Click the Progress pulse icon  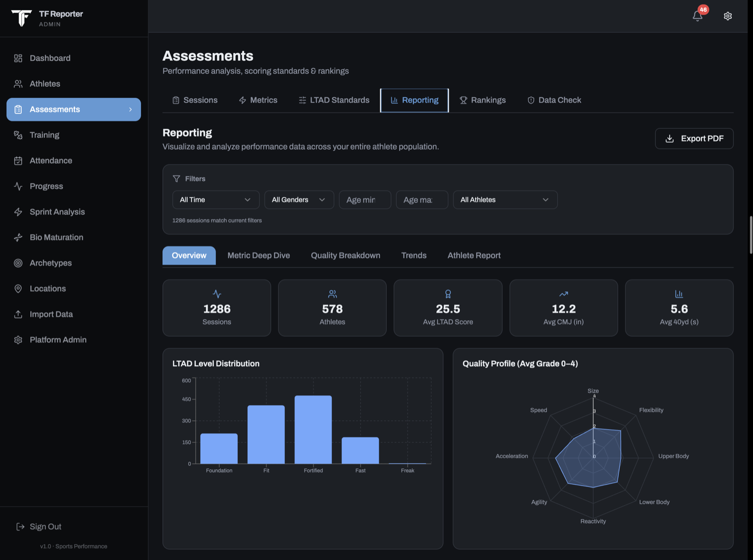(18, 186)
